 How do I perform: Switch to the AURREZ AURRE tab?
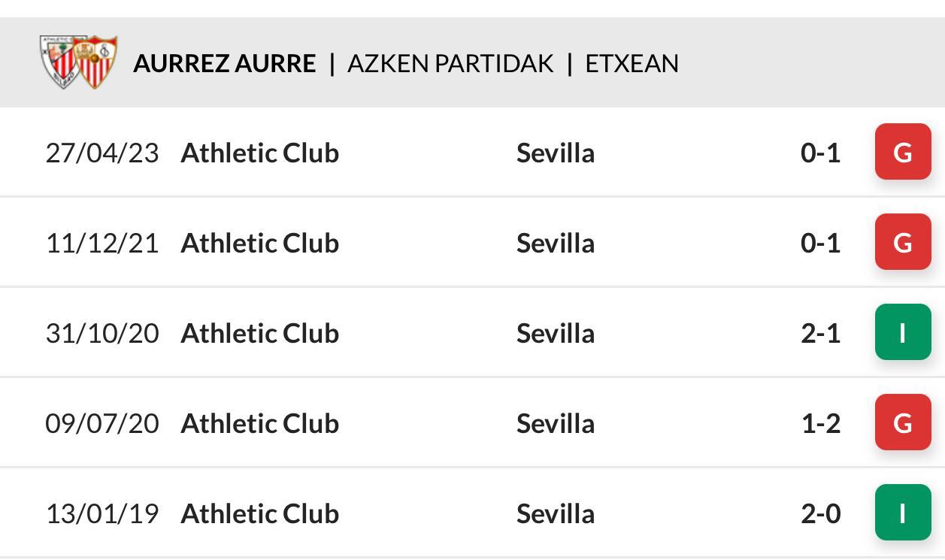225,63
